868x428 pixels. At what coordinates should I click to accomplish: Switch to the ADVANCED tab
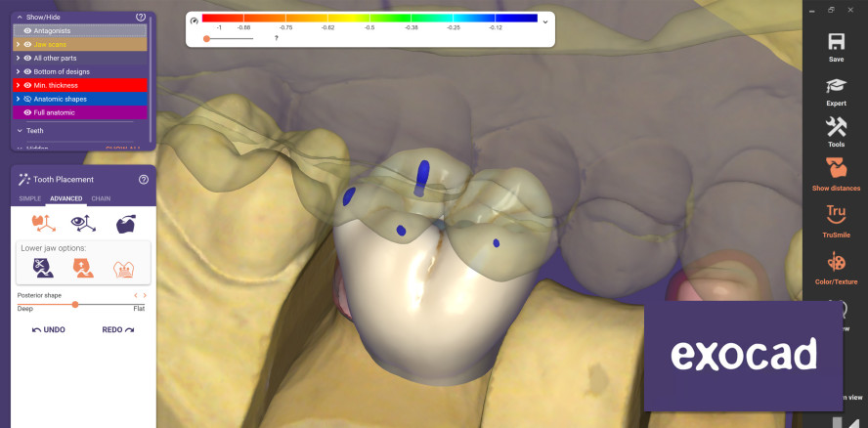point(65,198)
